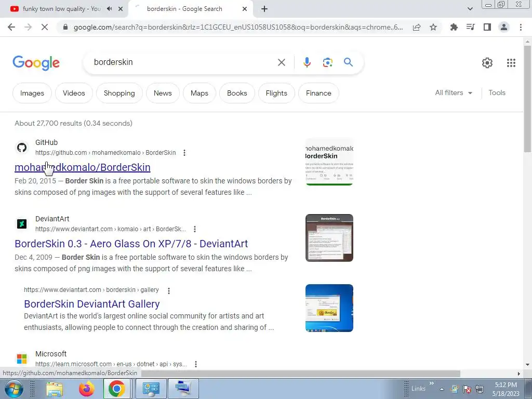Filter results by Maps
This screenshot has height=399, width=532.
coord(199,93)
